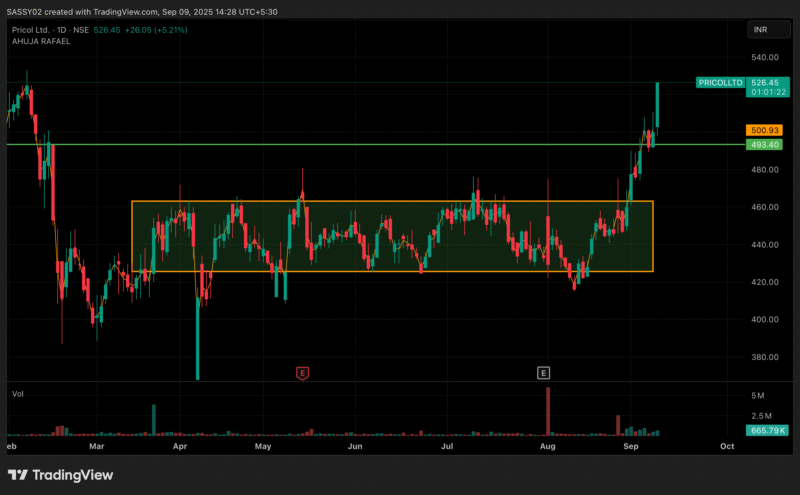Select the green horizontal line at 493.40
This screenshot has width=800, height=495.
click(x=300, y=144)
